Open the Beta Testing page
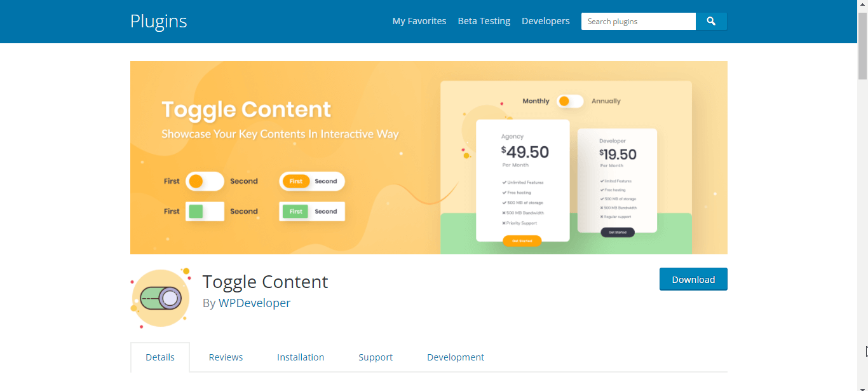This screenshot has height=391, width=868. [x=484, y=21]
